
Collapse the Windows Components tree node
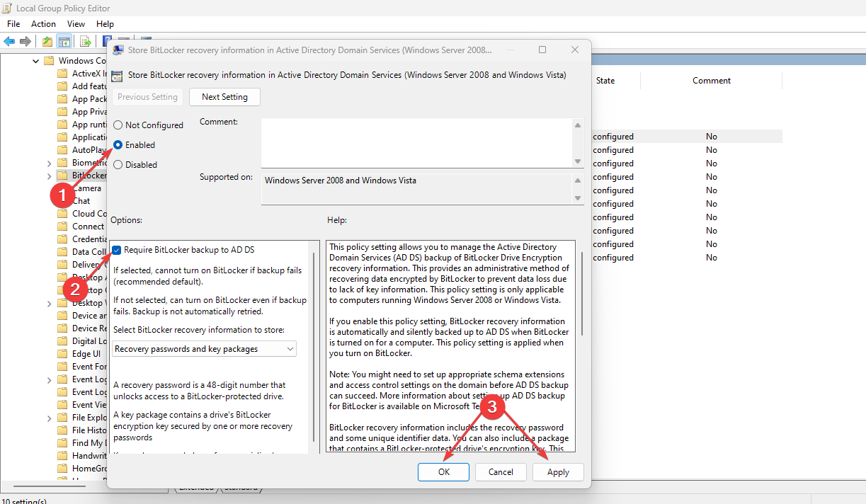pos(35,61)
